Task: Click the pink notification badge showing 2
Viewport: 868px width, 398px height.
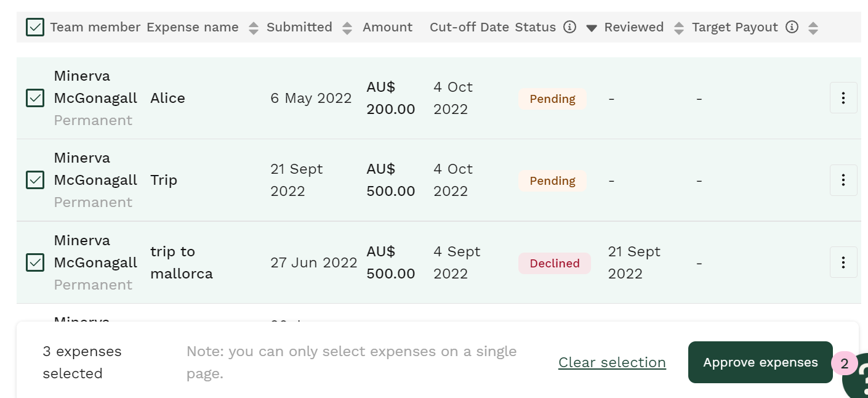Action: (x=845, y=363)
